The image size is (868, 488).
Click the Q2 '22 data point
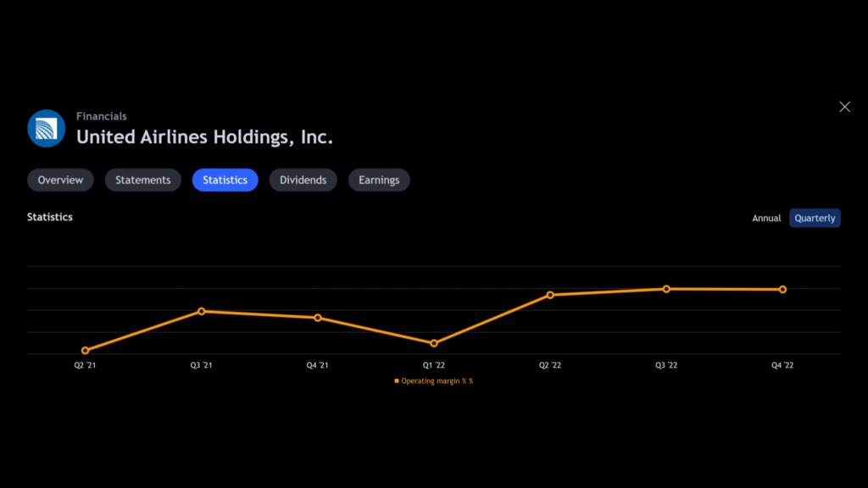[550, 295]
